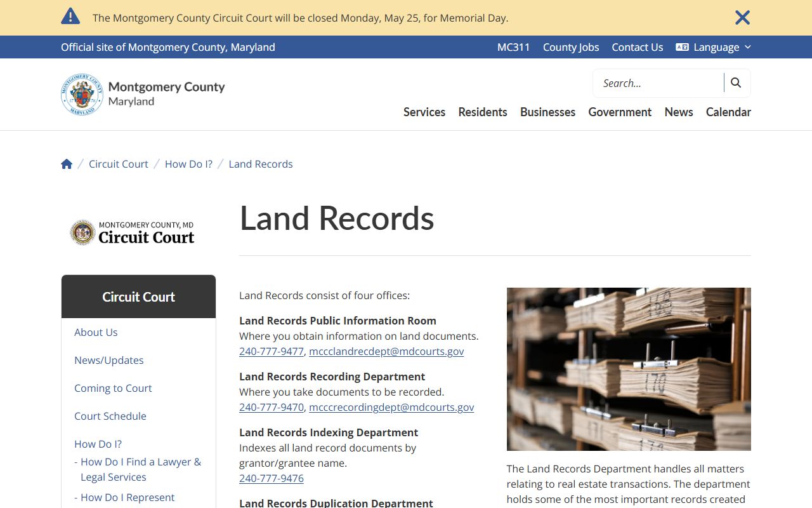The width and height of the screenshot is (812, 508).
Task: Email mcccrecordingdept@mdcourts.gov
Action: click(x=391, y=407)
